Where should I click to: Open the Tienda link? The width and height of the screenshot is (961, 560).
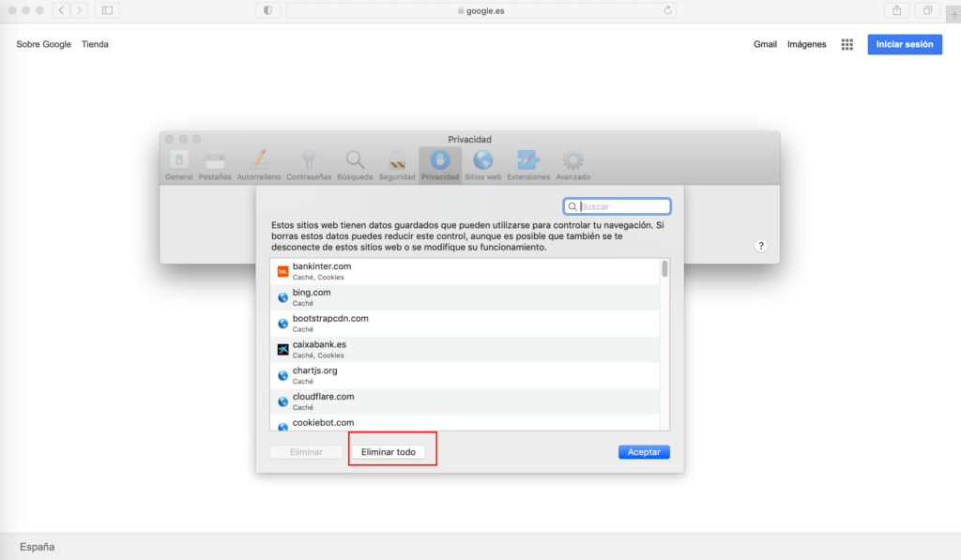[95, 44]
